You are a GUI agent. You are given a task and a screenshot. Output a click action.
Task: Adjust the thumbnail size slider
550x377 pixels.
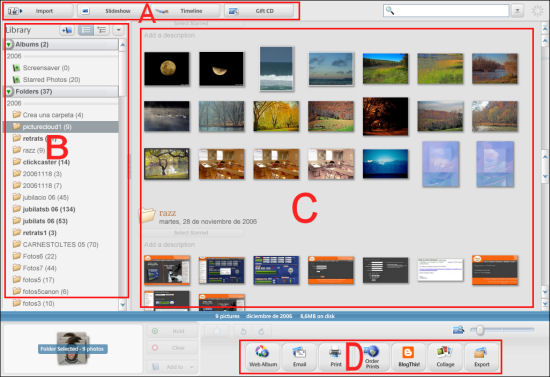479,330
